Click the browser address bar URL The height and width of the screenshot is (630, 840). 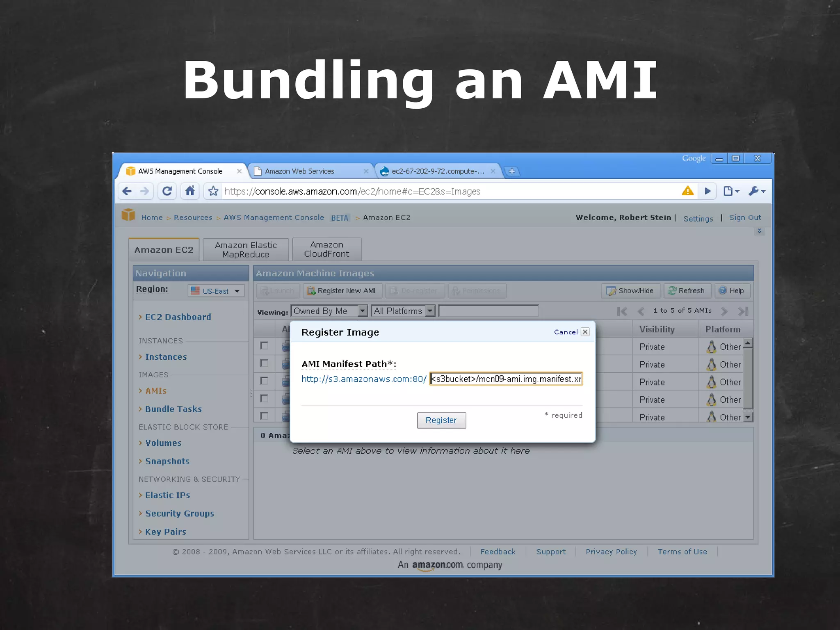352,192
